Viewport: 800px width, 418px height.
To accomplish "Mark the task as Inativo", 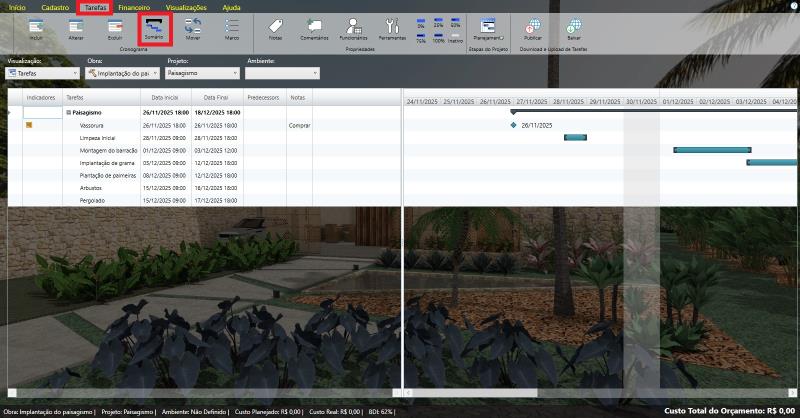I will click(456, 35).
